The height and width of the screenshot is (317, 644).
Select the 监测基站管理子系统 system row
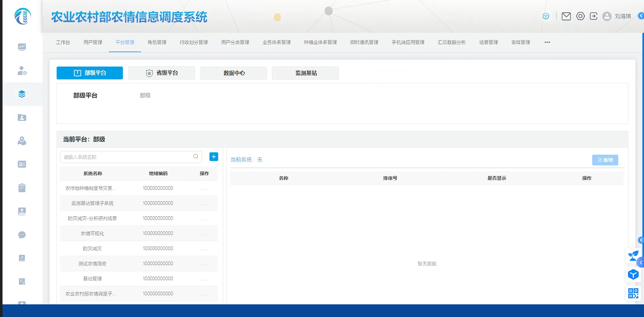tap(139, 203)
